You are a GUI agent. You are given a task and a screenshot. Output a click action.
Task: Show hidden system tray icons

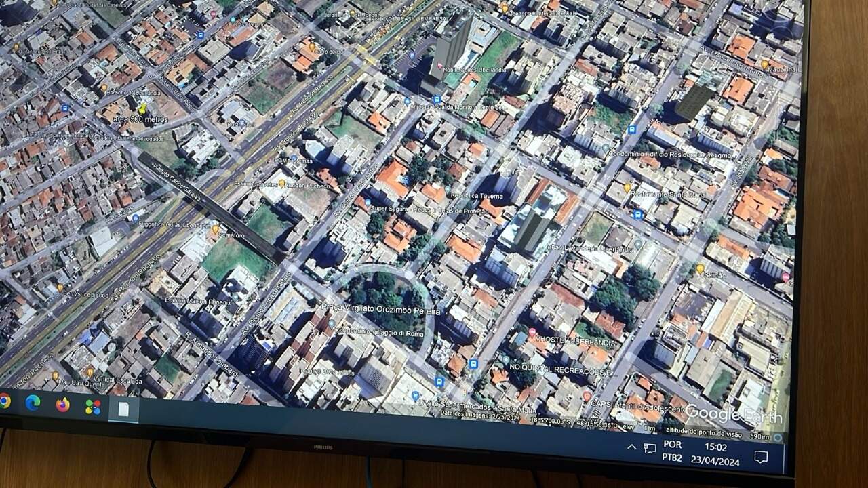pyautogui.click(x=631, y=447)
